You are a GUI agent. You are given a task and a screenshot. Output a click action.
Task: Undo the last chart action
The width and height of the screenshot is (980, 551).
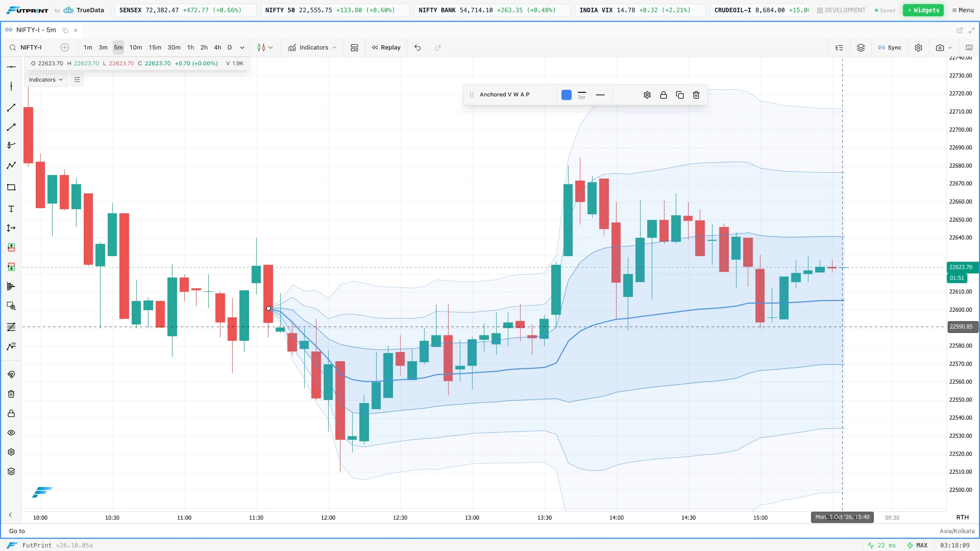[x=417, y=48]
